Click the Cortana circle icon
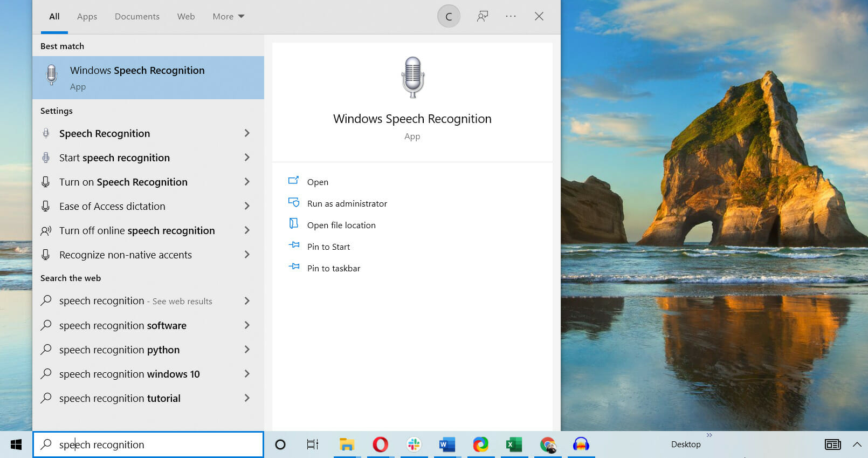Screen dimensions: 868x458 280,445
